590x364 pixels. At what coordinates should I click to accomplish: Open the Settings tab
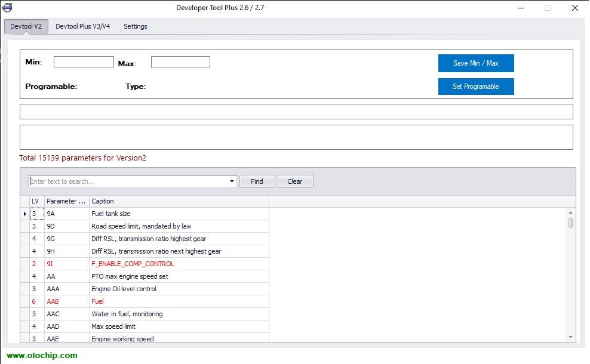click(136, 26)
